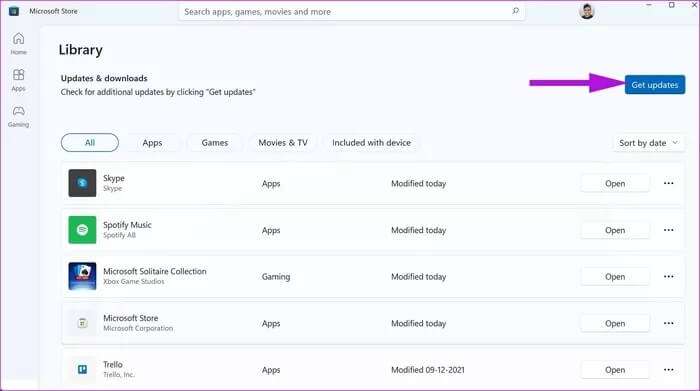Open the Home page from sidebar
The height and width of the screenshot is (391, 700).
(x=18, y=44)
